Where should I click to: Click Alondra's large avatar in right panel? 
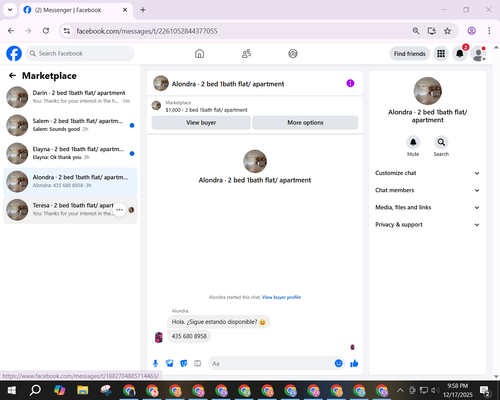[428, 91]
